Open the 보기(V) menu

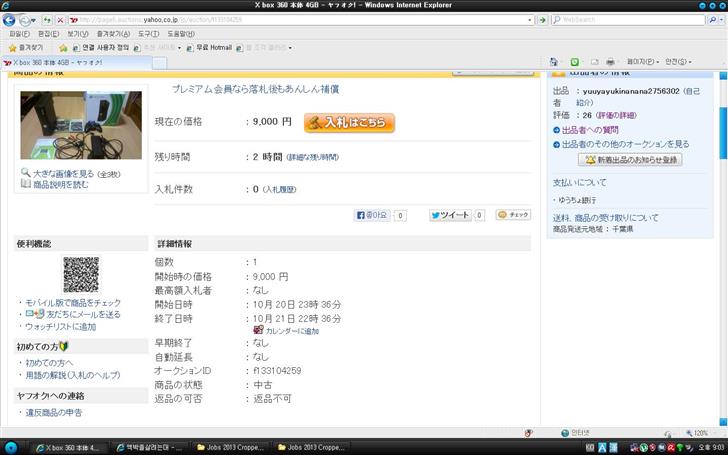point(78,34)
